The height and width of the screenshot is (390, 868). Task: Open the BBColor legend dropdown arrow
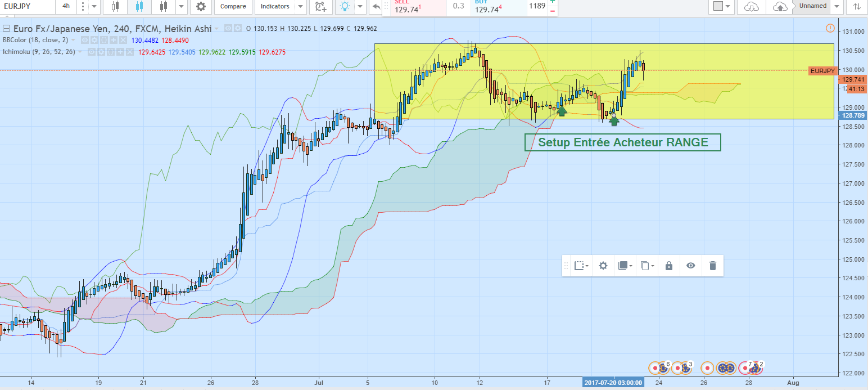pyautogui.click(x=73, y=40)
